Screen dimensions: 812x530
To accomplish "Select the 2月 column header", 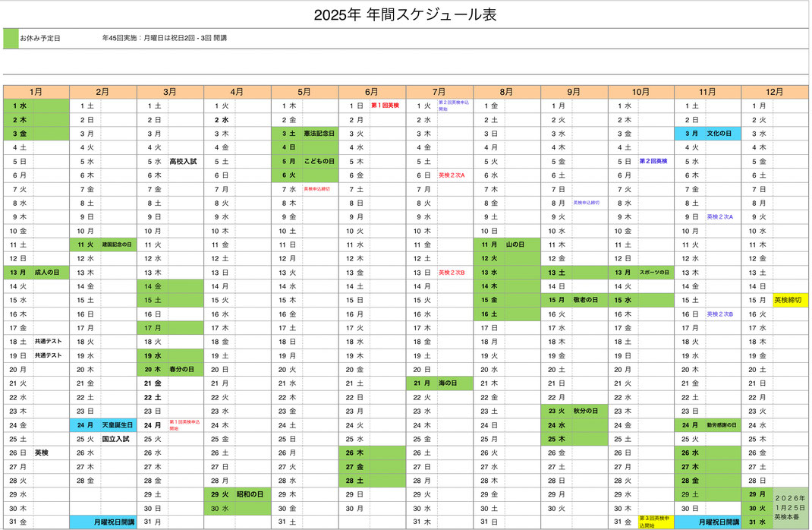I will [102, 92].
